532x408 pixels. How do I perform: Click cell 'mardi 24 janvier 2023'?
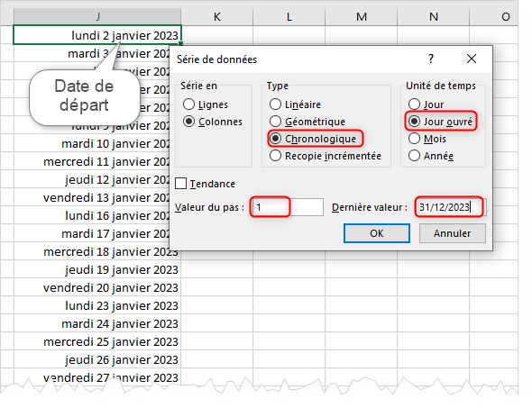tap(97, 323)
